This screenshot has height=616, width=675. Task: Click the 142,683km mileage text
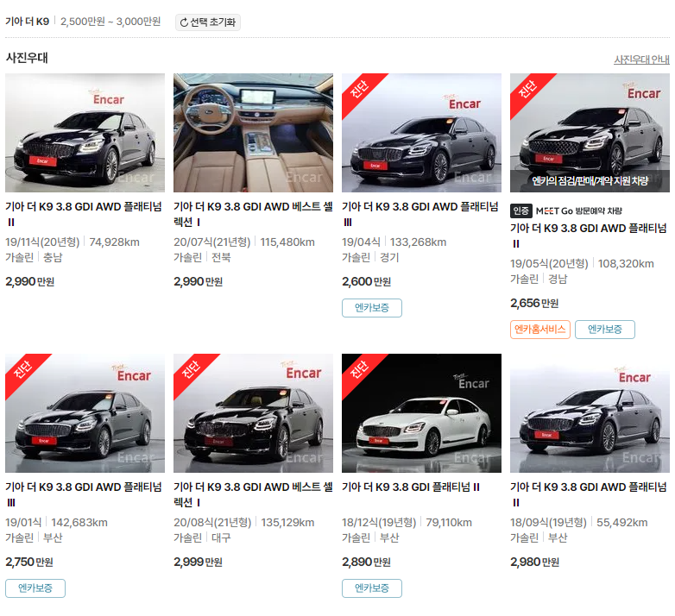tap(79, 523)
